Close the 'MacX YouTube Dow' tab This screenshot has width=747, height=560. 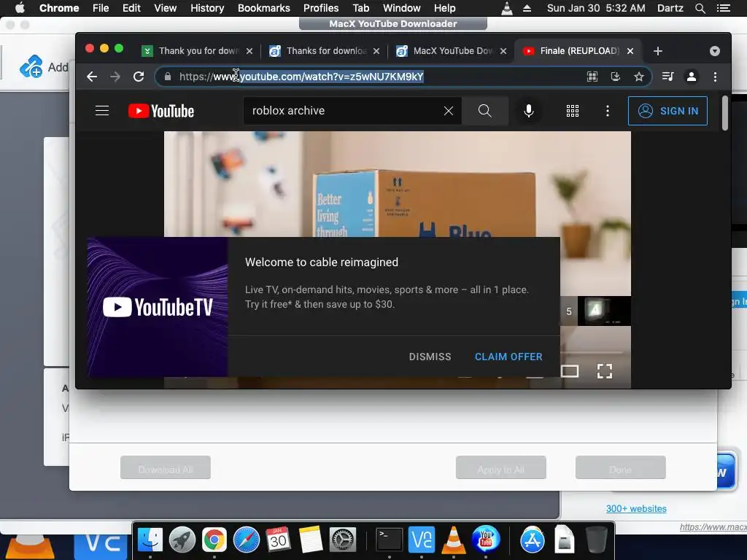point(503,51)
